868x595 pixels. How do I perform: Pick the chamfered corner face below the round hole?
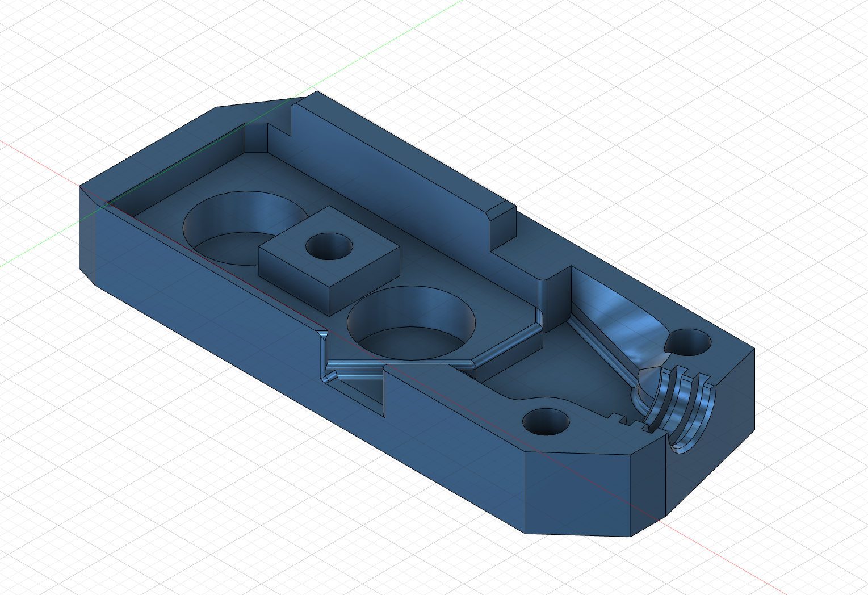[x=578, y=493]
